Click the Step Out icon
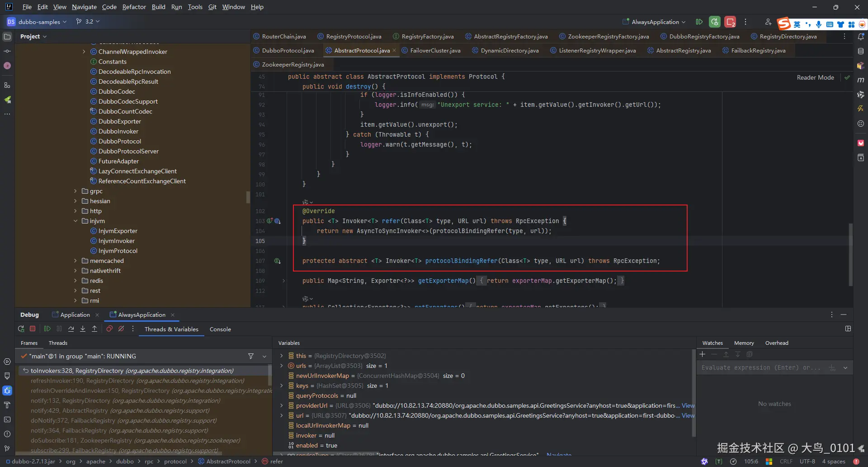Image resolution: width=868 pixels, height=467 pixels. click(94, 329)
